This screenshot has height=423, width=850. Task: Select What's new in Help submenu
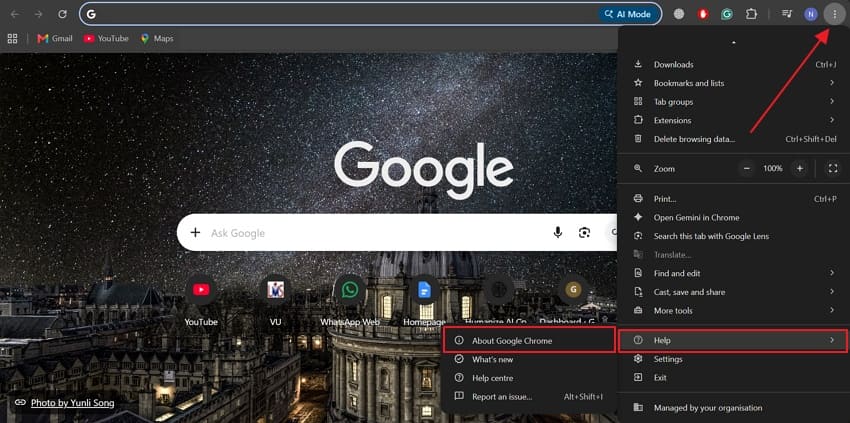click(529, 359)
